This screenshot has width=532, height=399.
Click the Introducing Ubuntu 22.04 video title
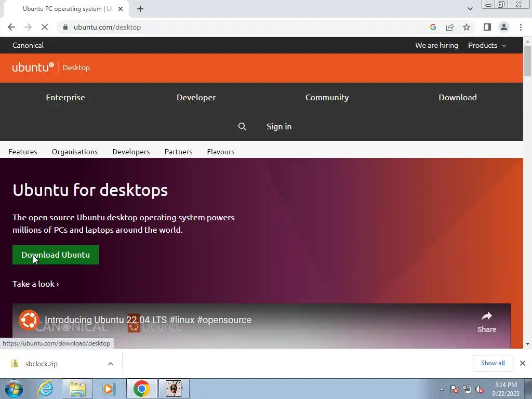click(148, 320)
